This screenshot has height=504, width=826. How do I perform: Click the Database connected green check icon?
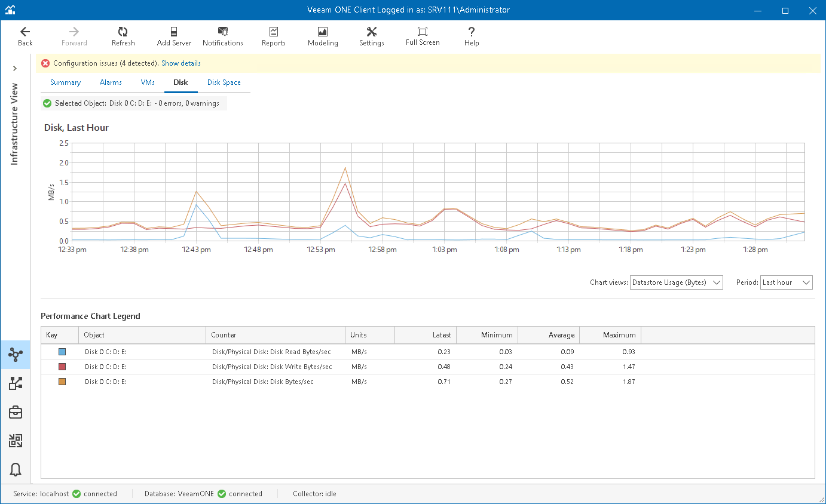tap(222, 494)
